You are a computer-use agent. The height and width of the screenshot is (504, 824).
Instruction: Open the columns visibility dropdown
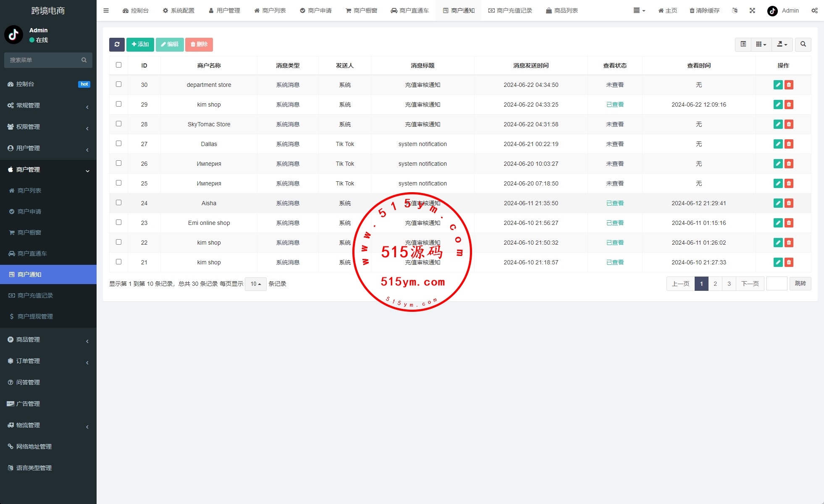click(761, 44)
